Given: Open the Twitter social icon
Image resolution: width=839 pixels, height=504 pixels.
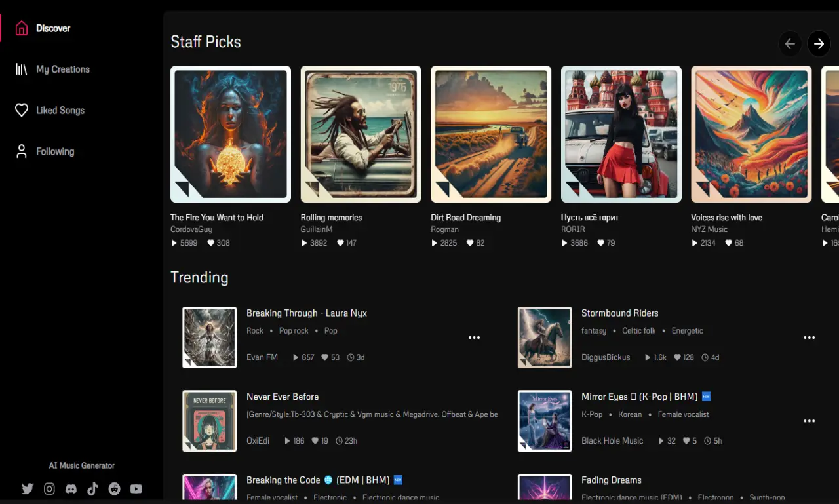Looking at the screenshot, I should click(28, 488).
